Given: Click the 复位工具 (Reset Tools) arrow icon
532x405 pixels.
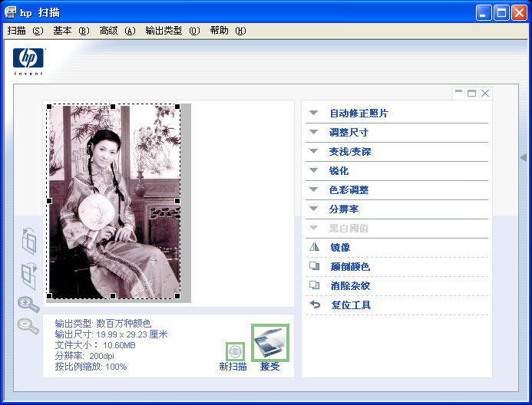Looking at the screenshot, I should coord(314,305).
